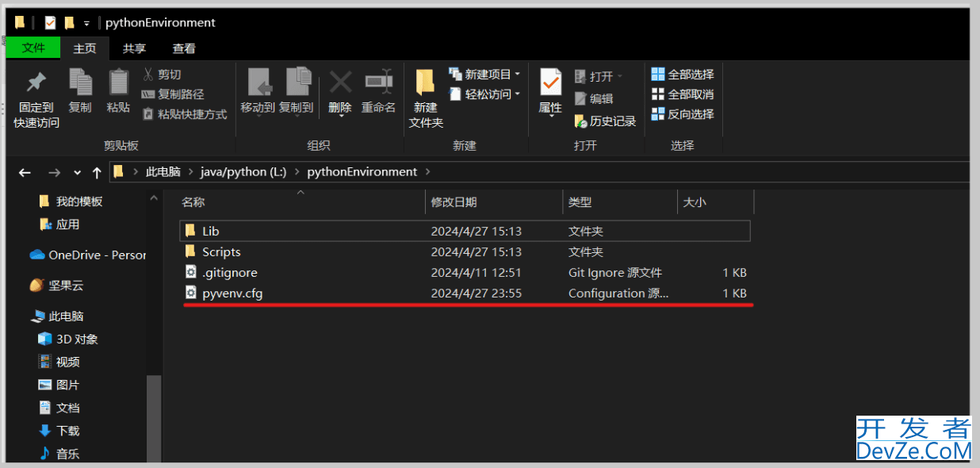Click java/python (L:) in address bar
This screenshot has width=980, height=468.
(x=243, y=172)
